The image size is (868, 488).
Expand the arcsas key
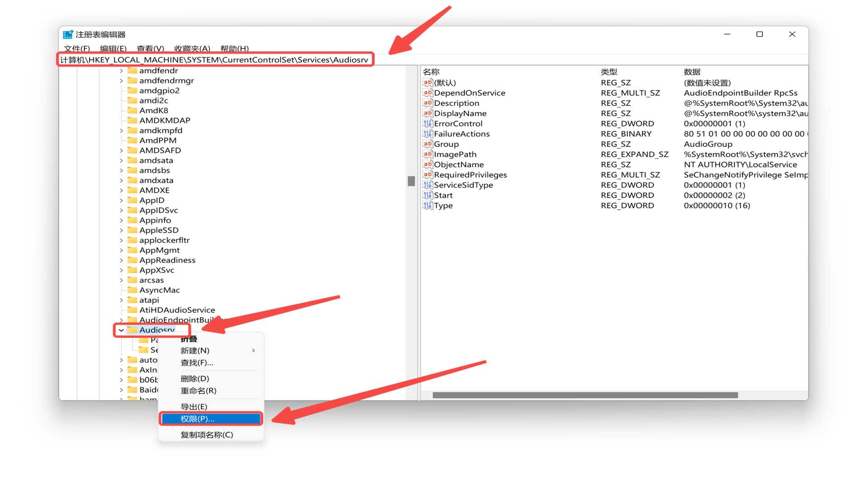click(x=121, y=280)
